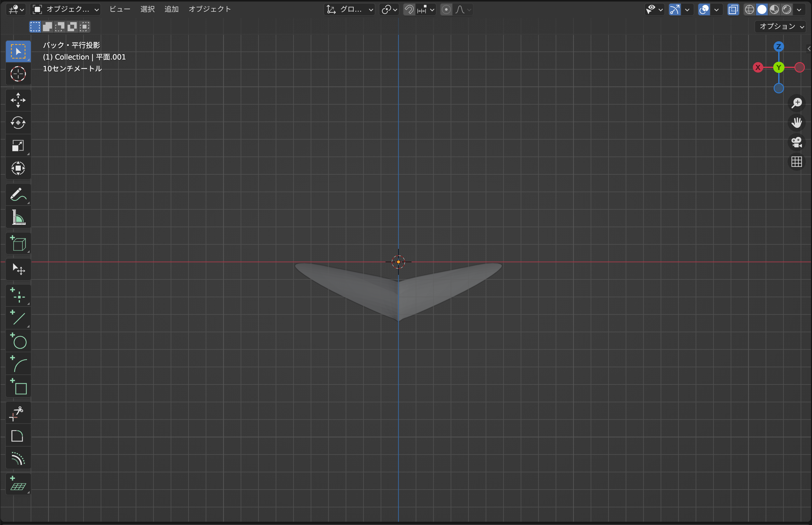Click the green Y axis gizmo circle

coord(779,68)
